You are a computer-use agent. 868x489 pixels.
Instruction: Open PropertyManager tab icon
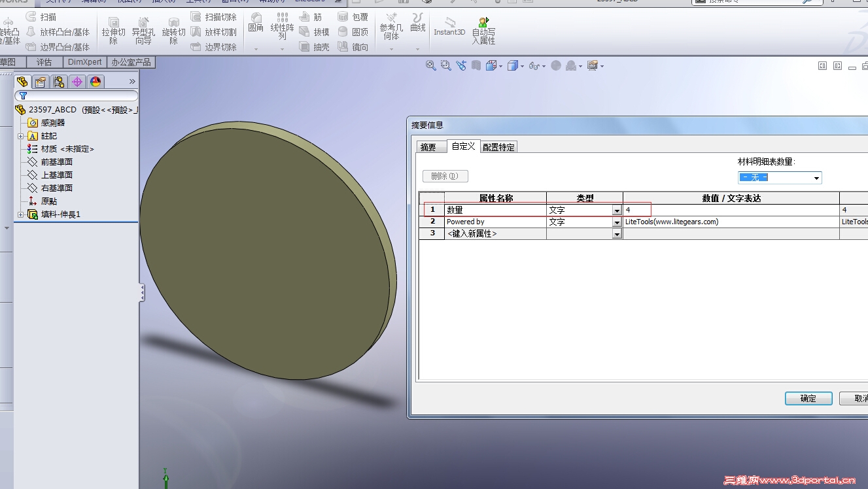pos(41,82)
